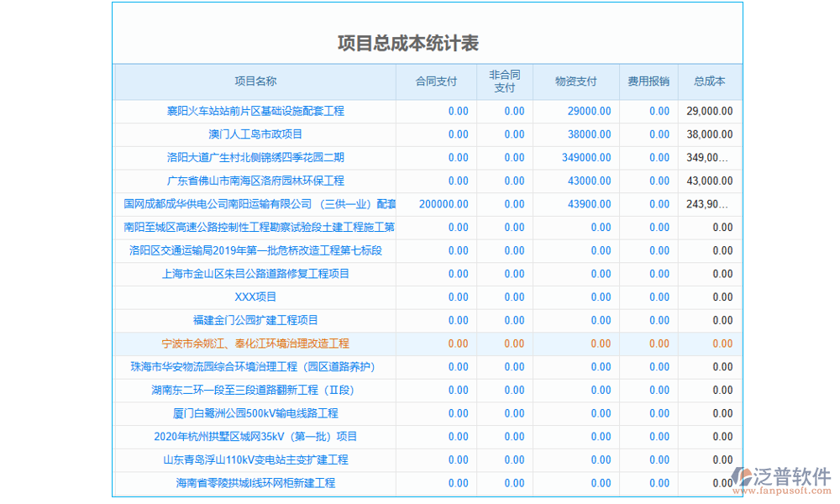Click the 200000.00 contract payment cell
This screenshot has width=840, height=504.
point(443,203)
